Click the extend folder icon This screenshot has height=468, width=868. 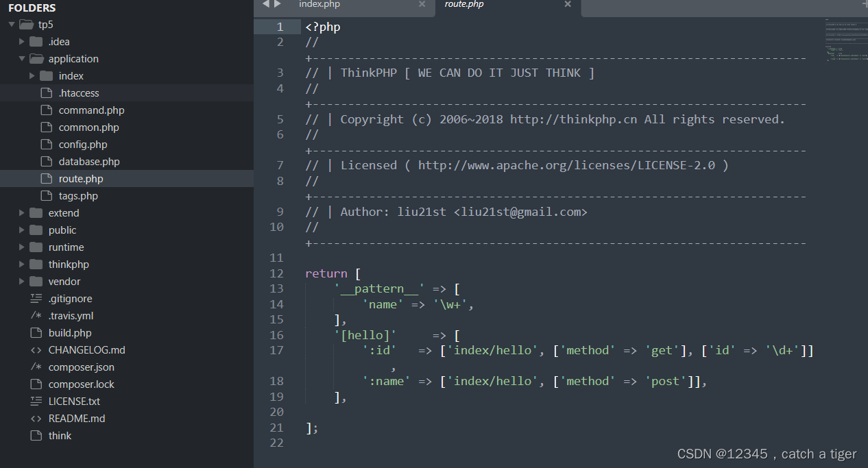click(x=36, y=213)
